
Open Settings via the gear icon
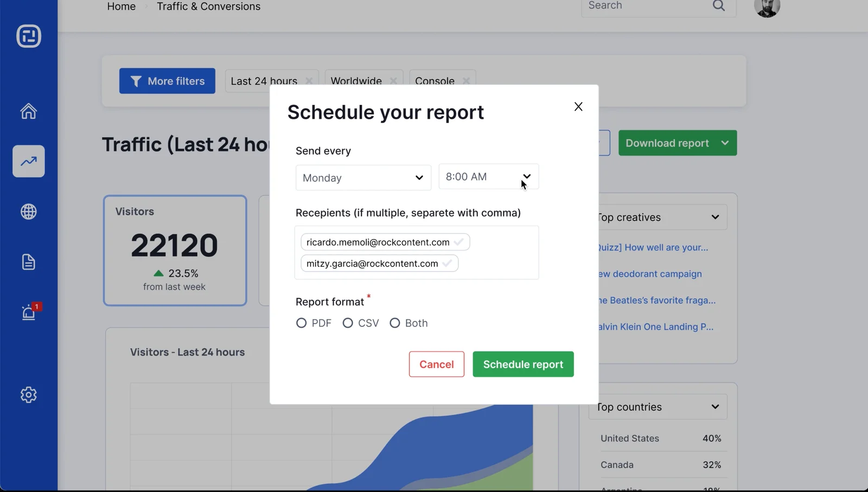pyautogui.click(x=28, y=395)
